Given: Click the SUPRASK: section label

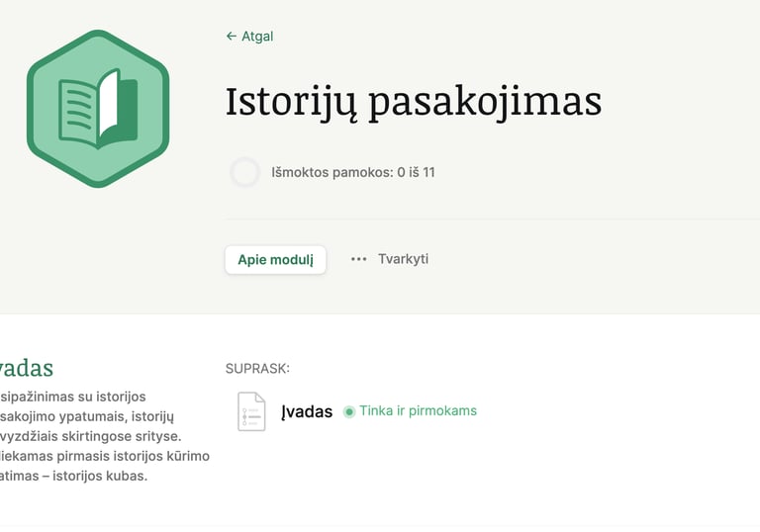Looking at the screenshot, I should (x=257, y=369).
